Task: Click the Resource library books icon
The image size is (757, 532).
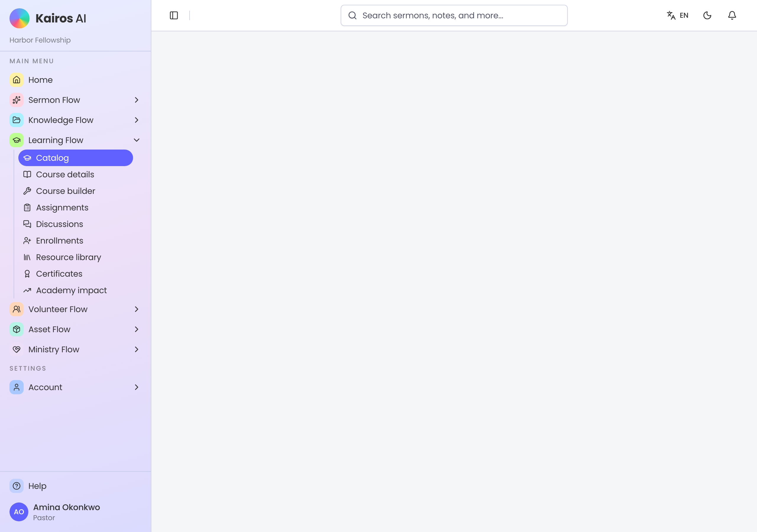Action: (27, 257)
